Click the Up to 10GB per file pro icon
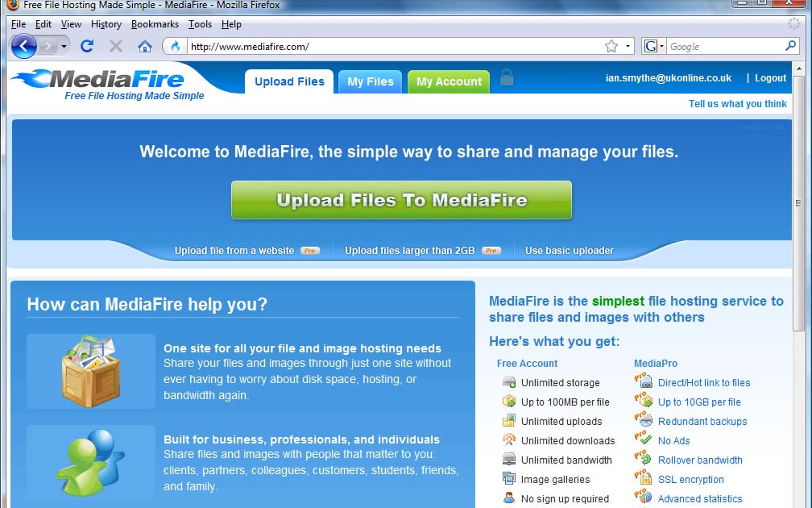The width and height of the screenshot is (812, 508). [643, 400]
